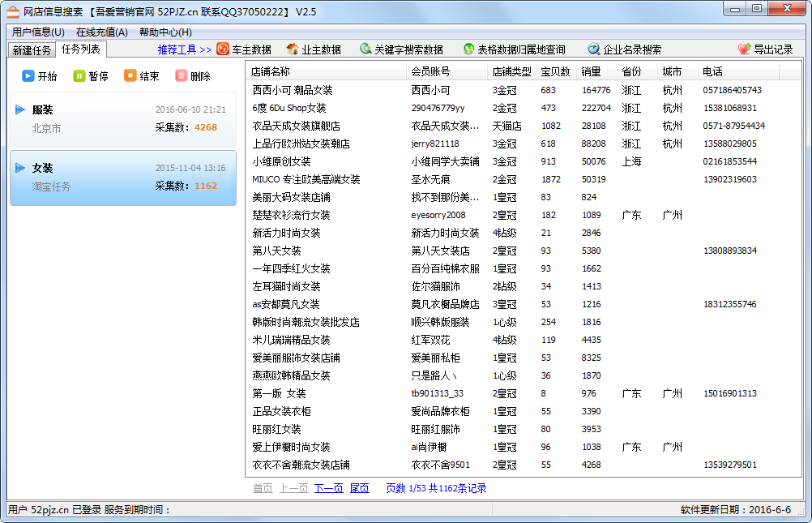Image resolution: width=812 pixels, height=523 pixels.
Task: Select the 任务列表 tab
Action: (81, 49)
